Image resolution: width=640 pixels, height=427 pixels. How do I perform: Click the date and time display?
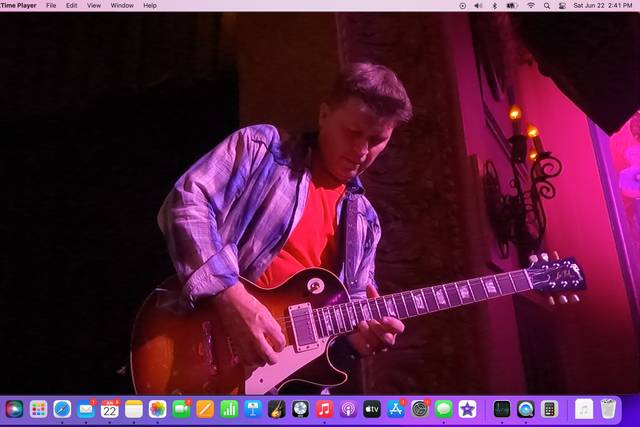[603, 5]
